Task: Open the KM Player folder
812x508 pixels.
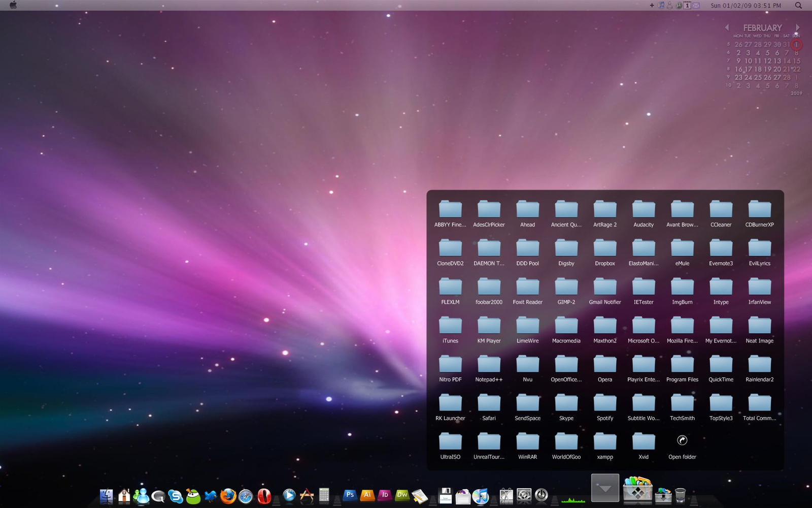Action: (489, 330)
